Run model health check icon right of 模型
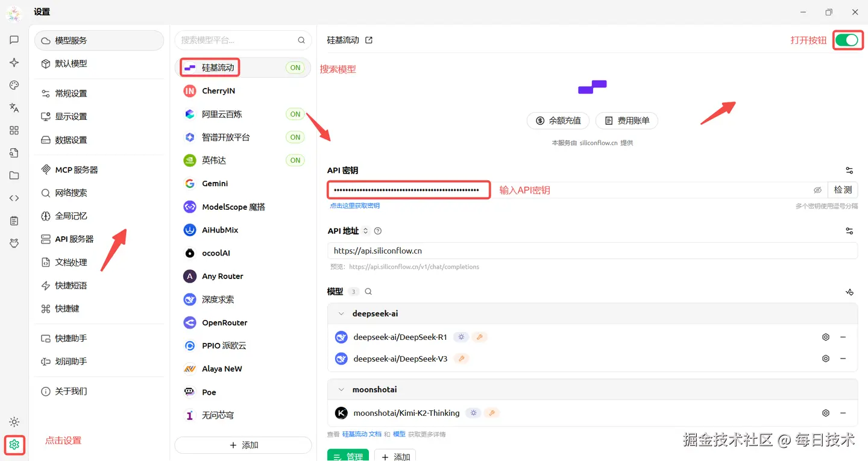This screenshot has width=868, height=461. click(x=849, y=292)
